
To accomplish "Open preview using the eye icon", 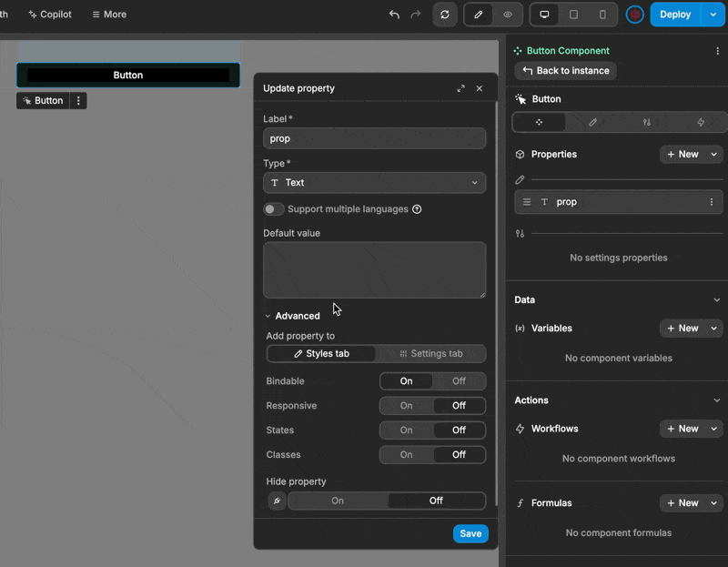I will tap(508, 15).
